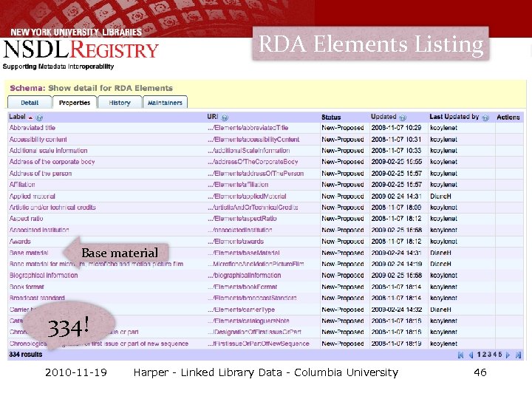Sort the table by Label column

pos(17,117)
